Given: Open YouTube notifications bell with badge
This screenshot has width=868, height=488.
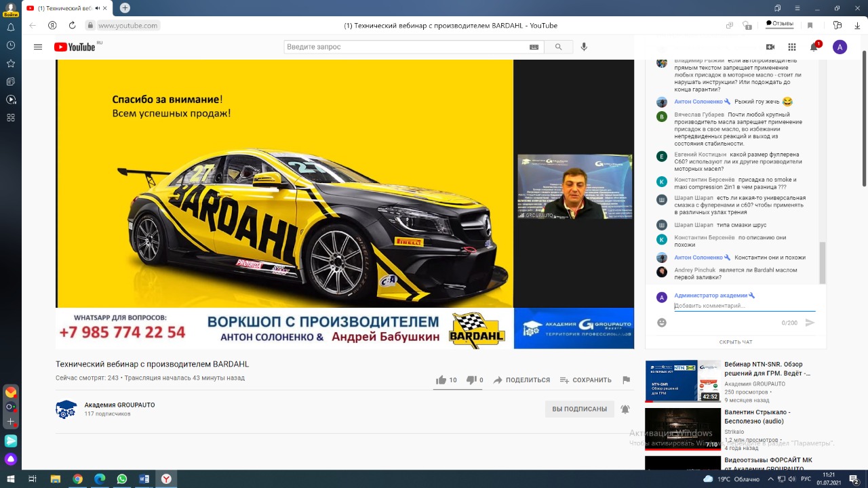Looking at the screenshot, I should (x=814, y=47).
